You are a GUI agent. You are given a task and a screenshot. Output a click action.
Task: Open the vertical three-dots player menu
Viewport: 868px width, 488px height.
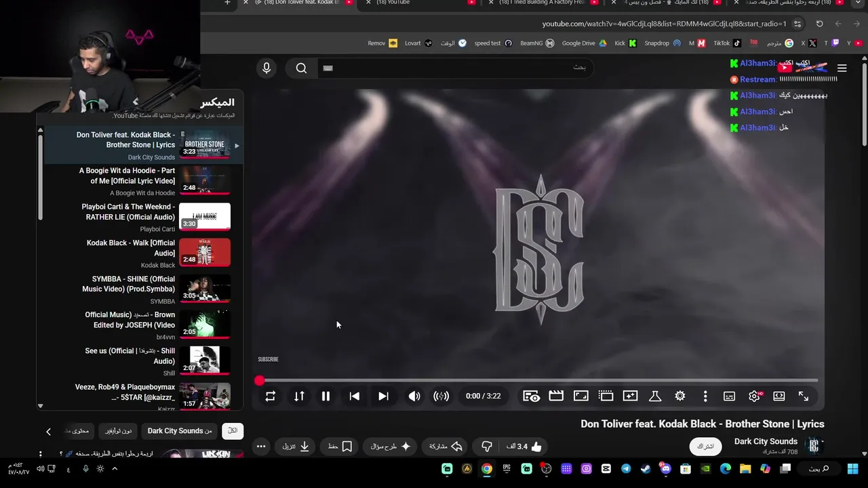point(705,396)
